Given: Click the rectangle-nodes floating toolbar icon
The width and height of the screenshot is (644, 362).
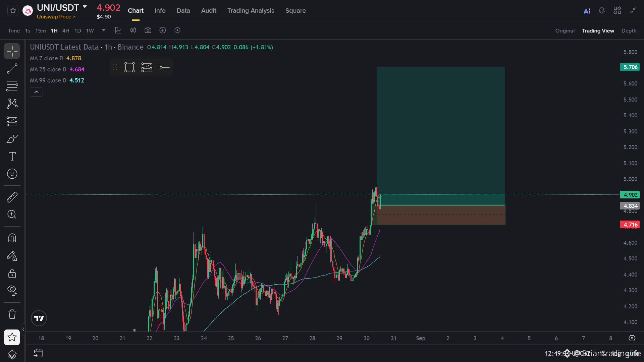Looking at the screenshot, I should [129, 67].
